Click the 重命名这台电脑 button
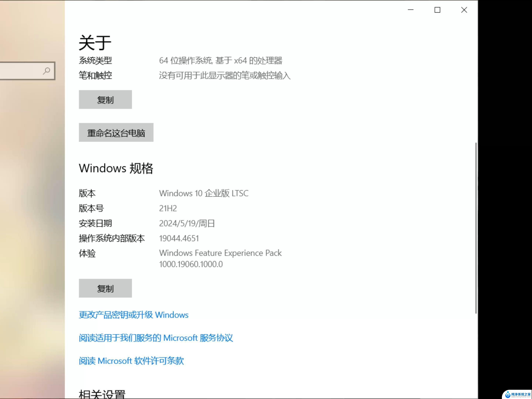Screen dimensions: 532x399 pyautogui.click(x=116, y=133)
